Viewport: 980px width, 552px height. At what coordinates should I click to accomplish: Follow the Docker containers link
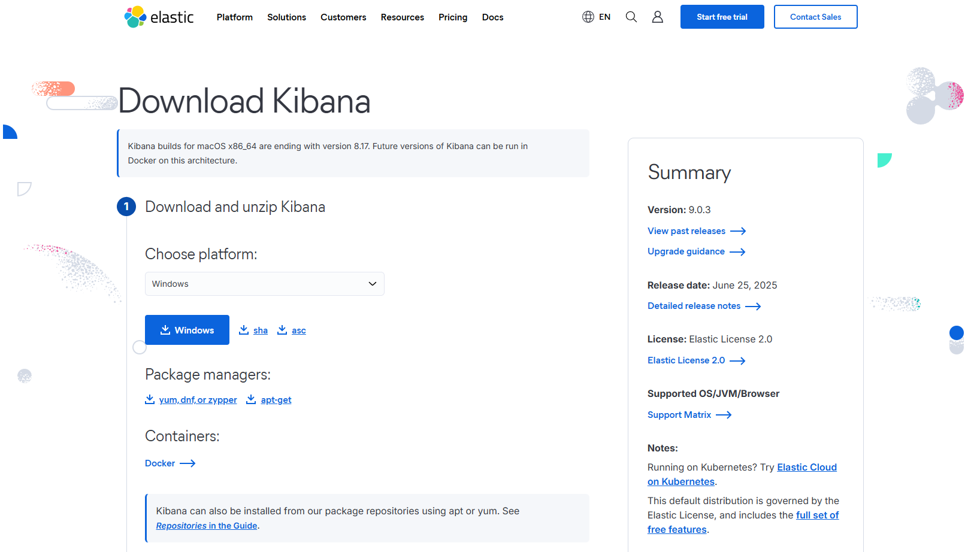pyautogui.click(x=170, y=463)
